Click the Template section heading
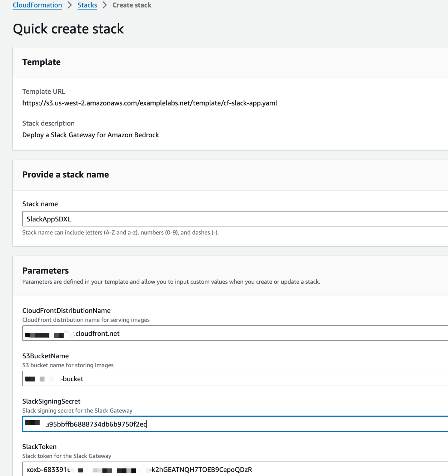 41,62
